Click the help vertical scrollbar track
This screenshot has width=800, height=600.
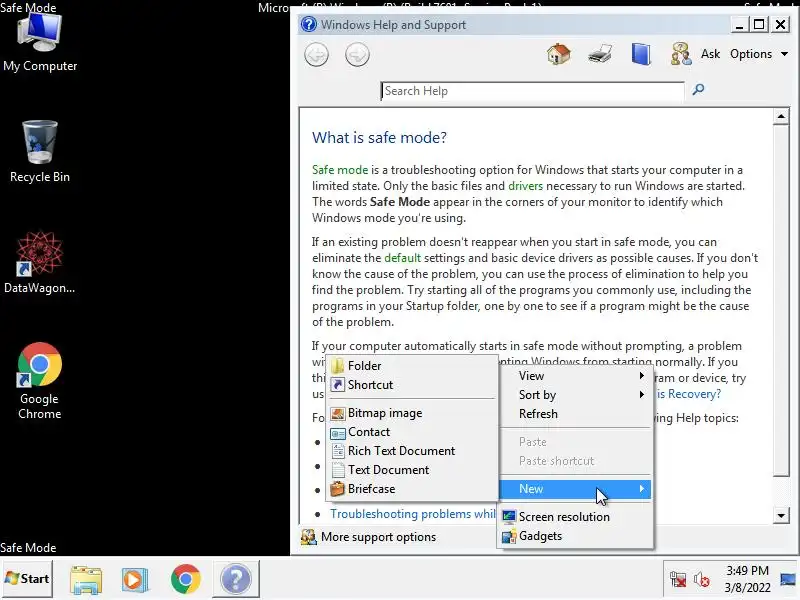click(x=781, y=492)
